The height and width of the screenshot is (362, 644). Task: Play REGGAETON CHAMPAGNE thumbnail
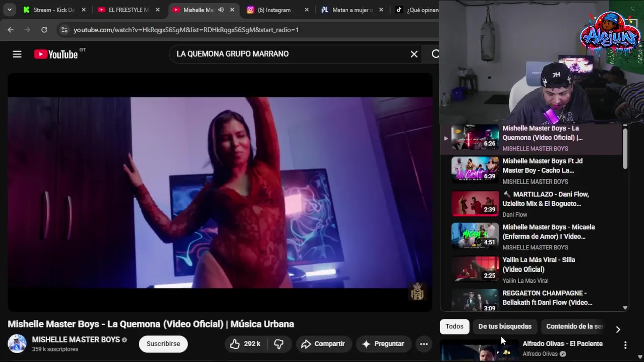coord(475,301)
